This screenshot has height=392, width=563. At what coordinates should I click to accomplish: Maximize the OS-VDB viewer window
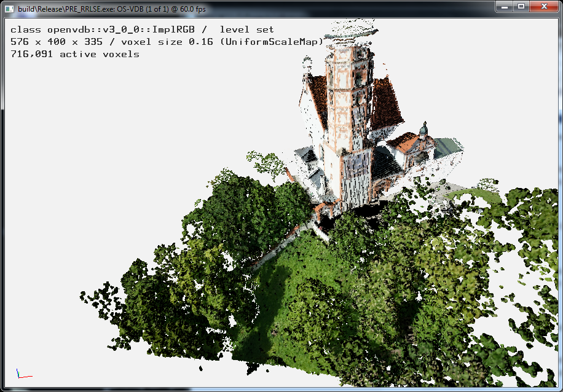pos(521,7)
